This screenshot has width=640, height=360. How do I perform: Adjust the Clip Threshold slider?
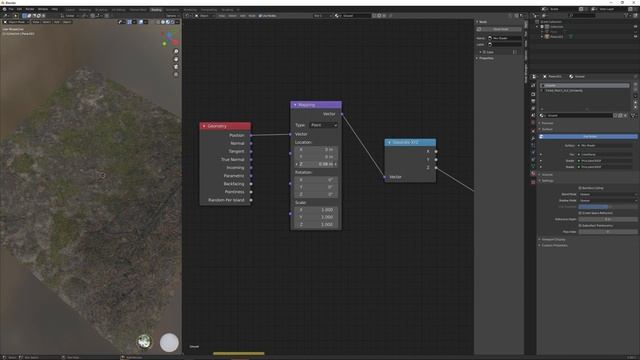(x=608, y=207)
